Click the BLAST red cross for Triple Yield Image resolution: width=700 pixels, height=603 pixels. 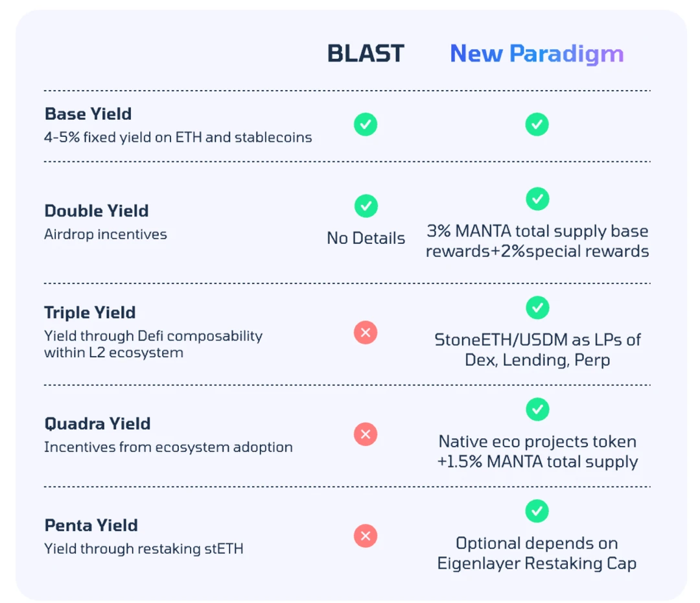(366, 333)
